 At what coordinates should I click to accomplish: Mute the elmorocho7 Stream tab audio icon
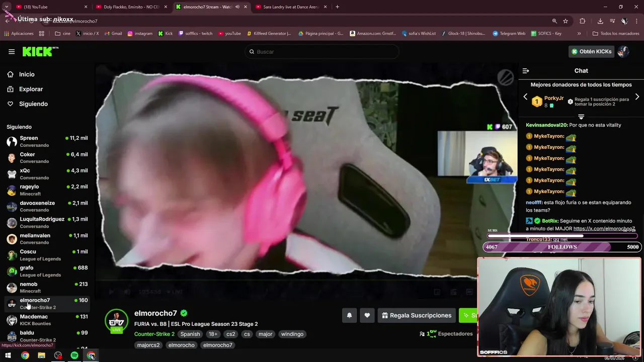tap(237, 7)
